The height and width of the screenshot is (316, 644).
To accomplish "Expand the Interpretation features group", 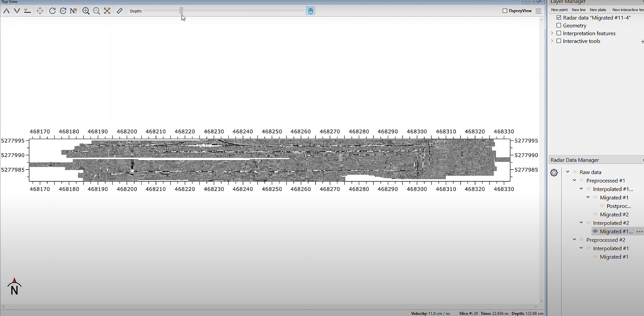I will (552, 33).
